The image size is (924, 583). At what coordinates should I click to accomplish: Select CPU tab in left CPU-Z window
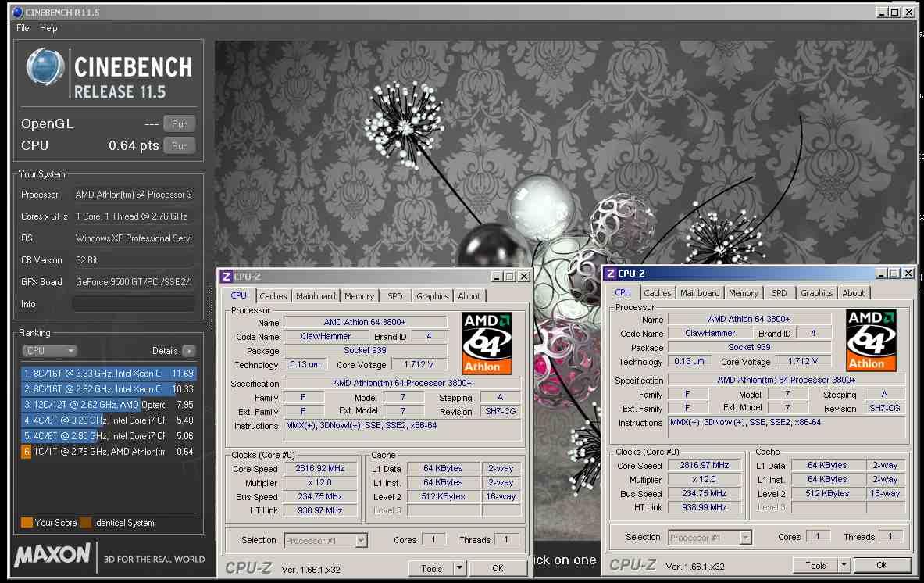[x=239, y=295]
